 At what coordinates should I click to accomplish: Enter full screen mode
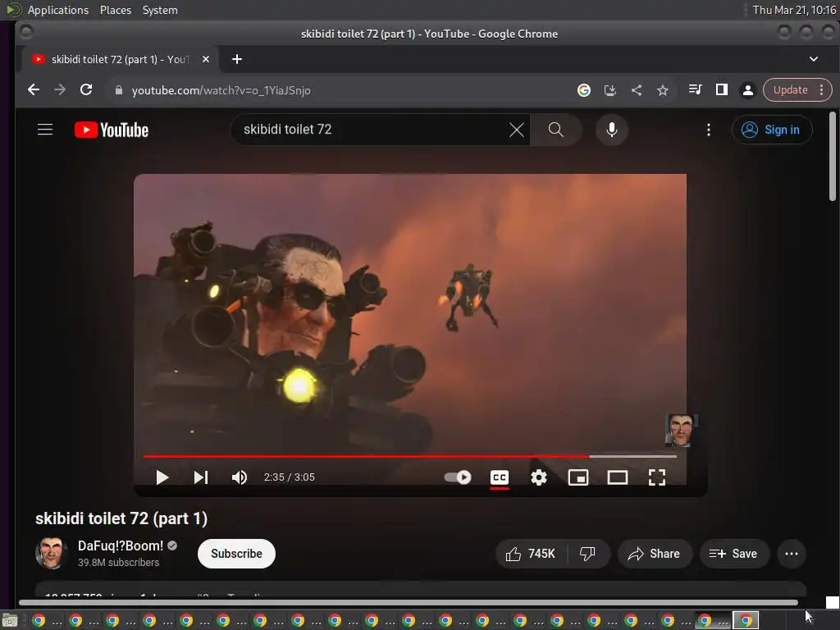(657, 477)
